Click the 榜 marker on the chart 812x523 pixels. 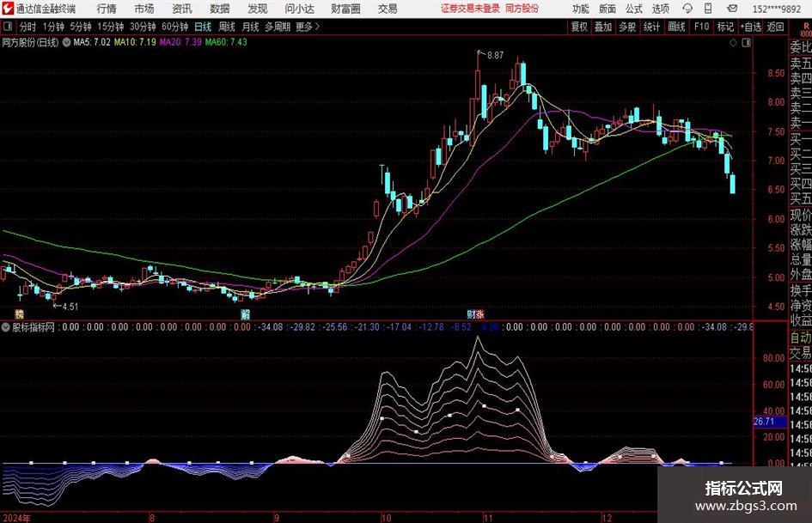[x=19, y=313]
